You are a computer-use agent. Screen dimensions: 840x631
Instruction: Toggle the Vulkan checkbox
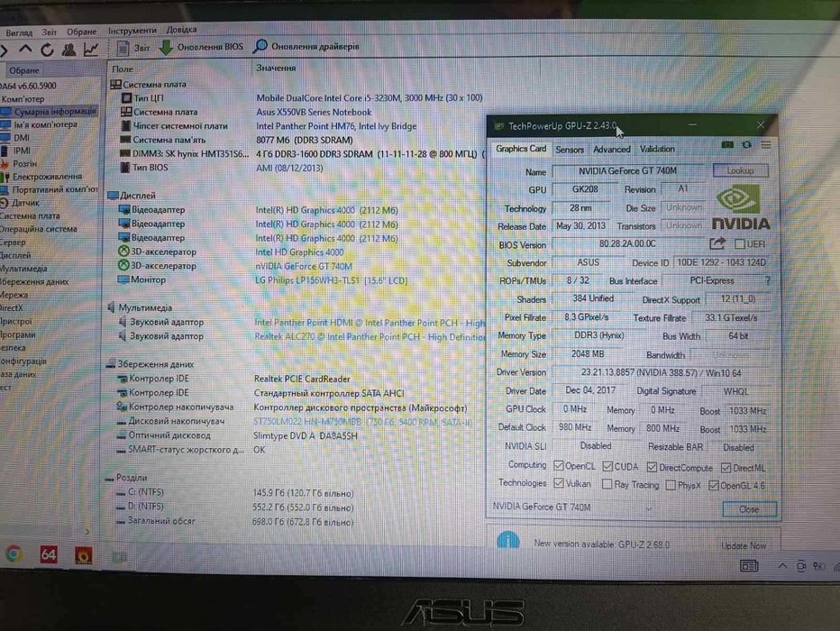pyautogui.click(x=559, y=483)
